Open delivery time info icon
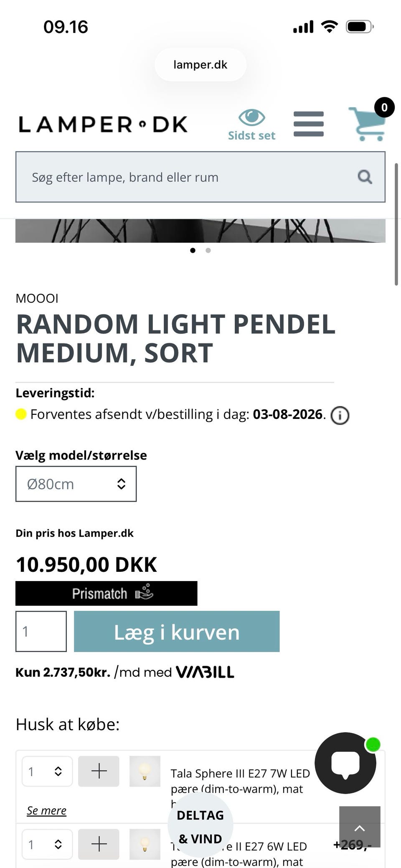401x868 pixels. pos(340,416)
